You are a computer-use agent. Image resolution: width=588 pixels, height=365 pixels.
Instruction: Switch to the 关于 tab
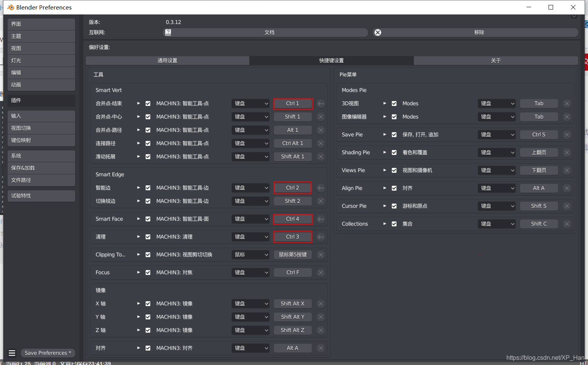point(496,60)
